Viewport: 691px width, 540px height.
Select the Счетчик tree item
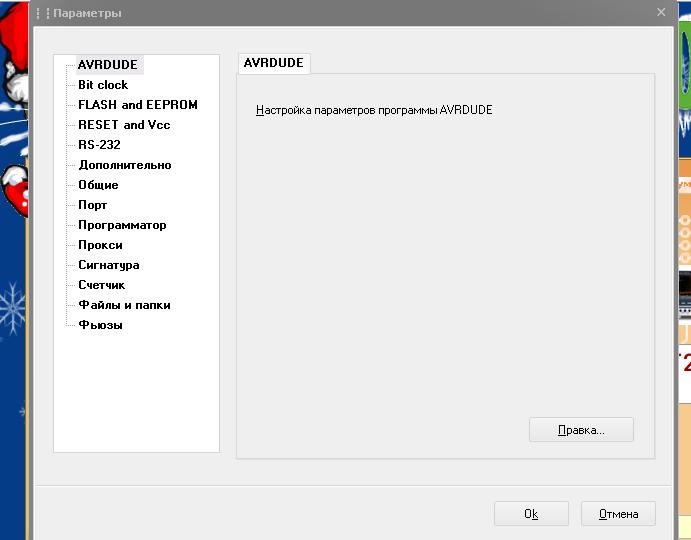coord(101,285)
